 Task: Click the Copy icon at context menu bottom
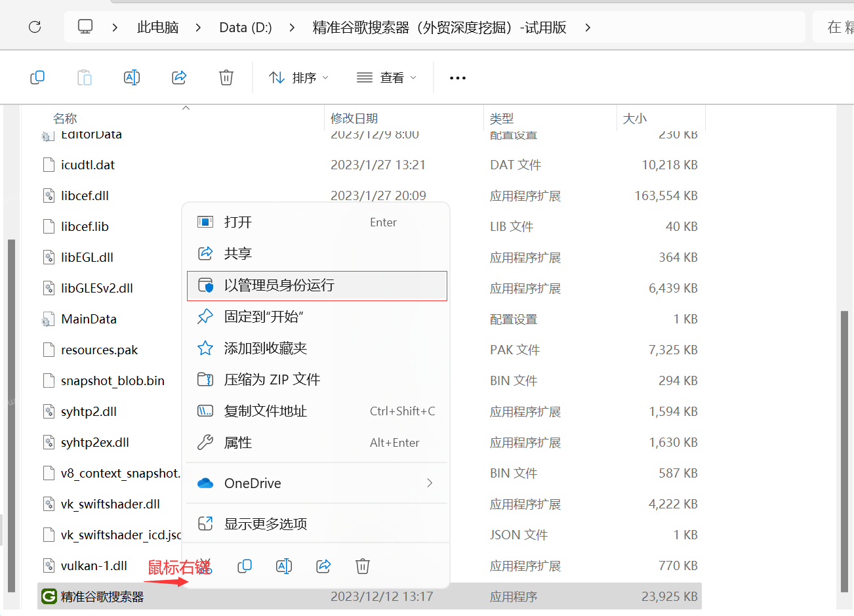click(x=245, y=566)
